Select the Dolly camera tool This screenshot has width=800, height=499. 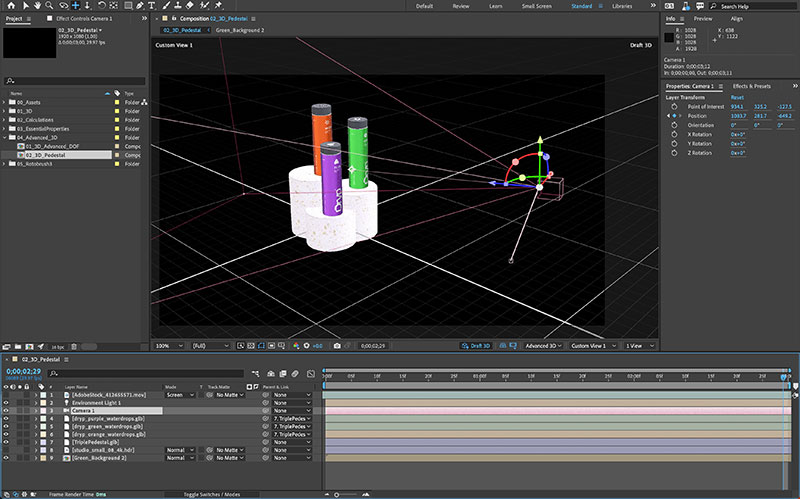pyautogui.click(x=87, y=6)
